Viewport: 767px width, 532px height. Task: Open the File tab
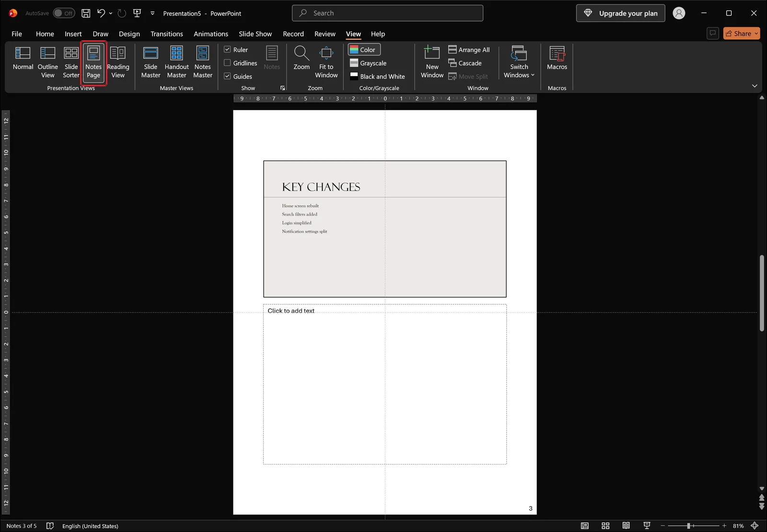click(x=17, y=34)
